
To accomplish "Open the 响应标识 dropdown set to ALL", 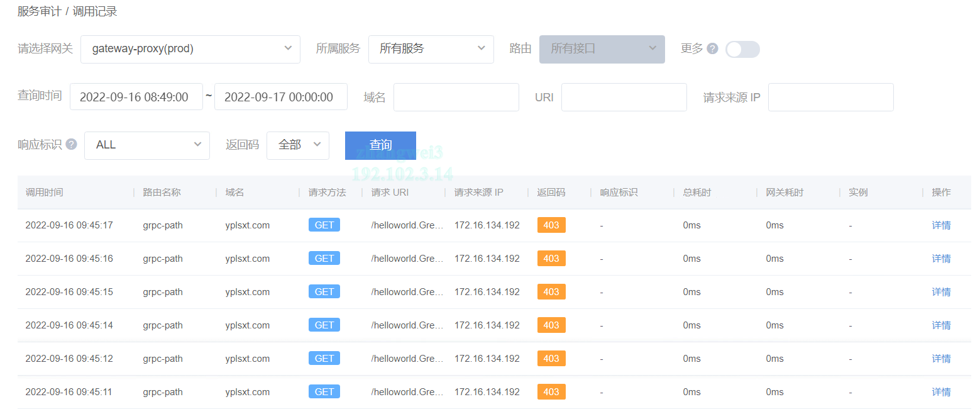I will 146,145.
